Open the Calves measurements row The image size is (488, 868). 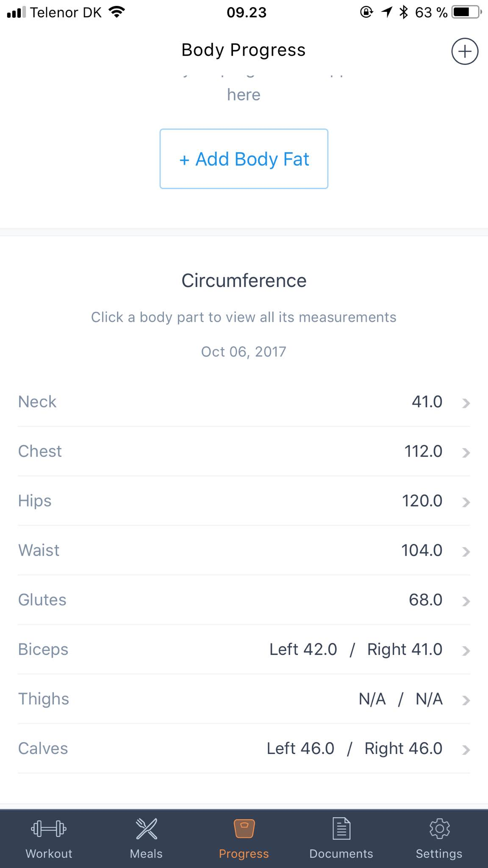pos(244,748)
